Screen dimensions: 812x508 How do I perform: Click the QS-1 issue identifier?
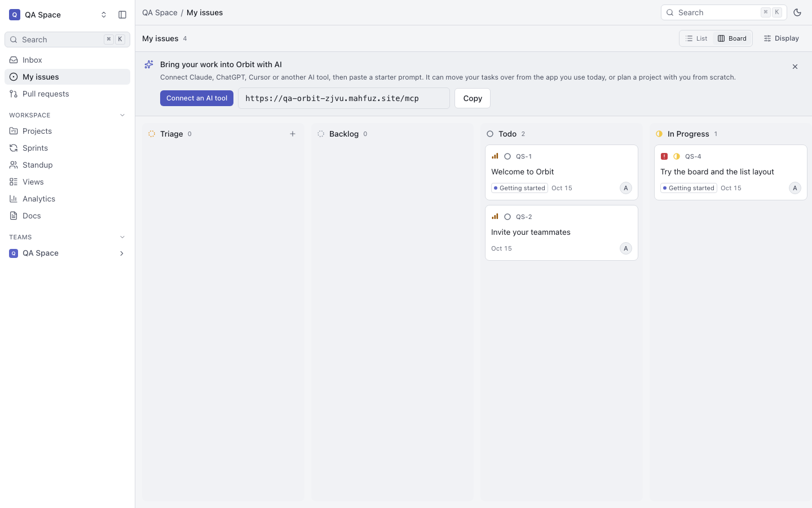point(524,156)
